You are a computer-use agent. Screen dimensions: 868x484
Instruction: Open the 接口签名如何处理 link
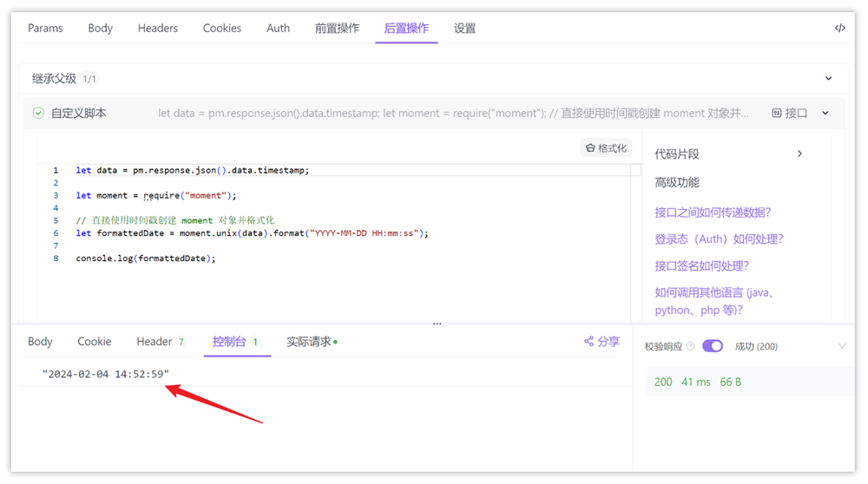701,266
